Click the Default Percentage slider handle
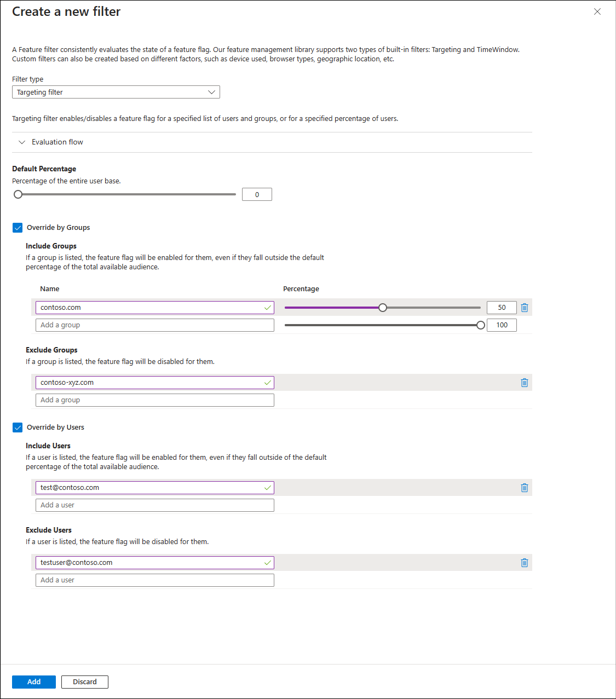The width and height of the screenshot is (616, 699). [18, 194]
